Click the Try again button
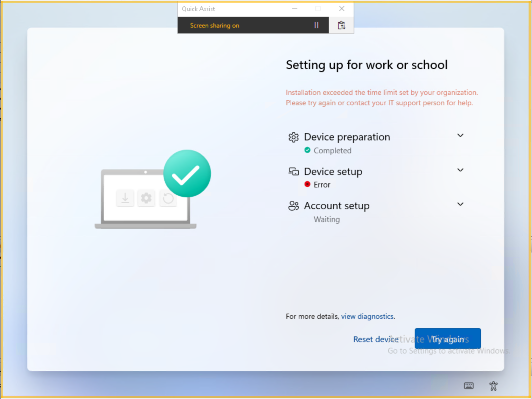The width and height of the screenshot is (532, 399). 448,339
